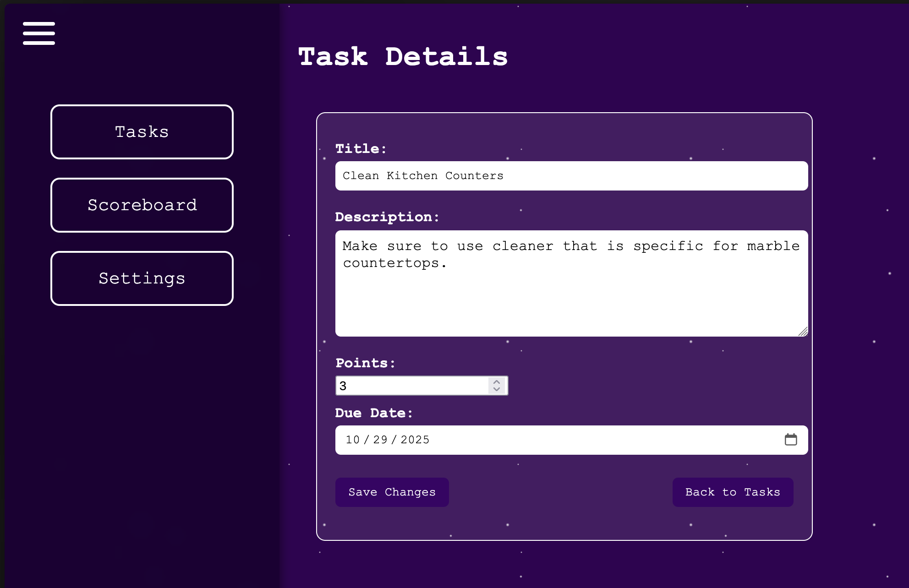Click Save Changes button
This screenshot has height=588, width=909.
click(x=392, y=492)
